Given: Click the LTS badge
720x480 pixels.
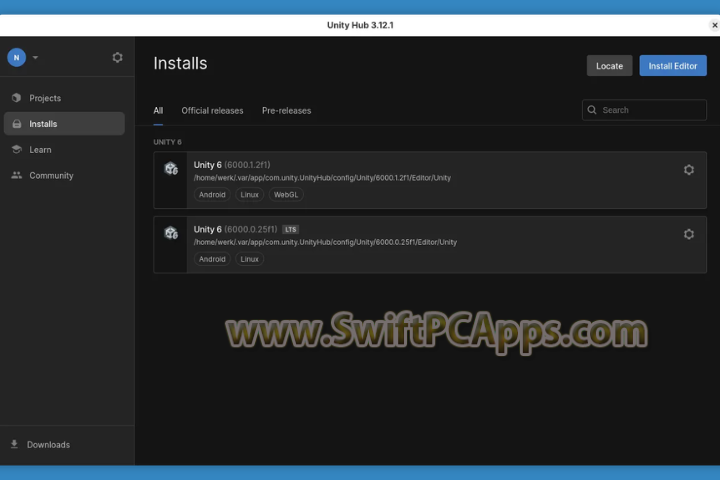Looking at the screenshot, I should 291,230.
